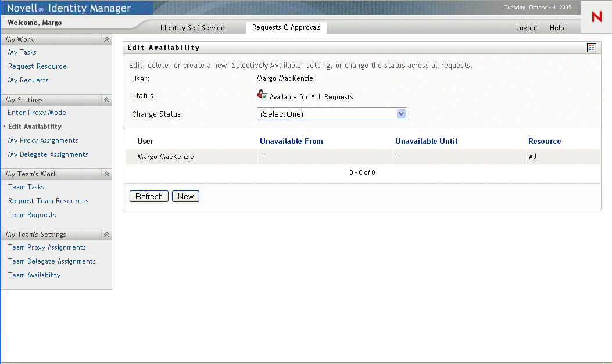
Task: Click the Novell Identity Manager title
Action: pos(69,8)
